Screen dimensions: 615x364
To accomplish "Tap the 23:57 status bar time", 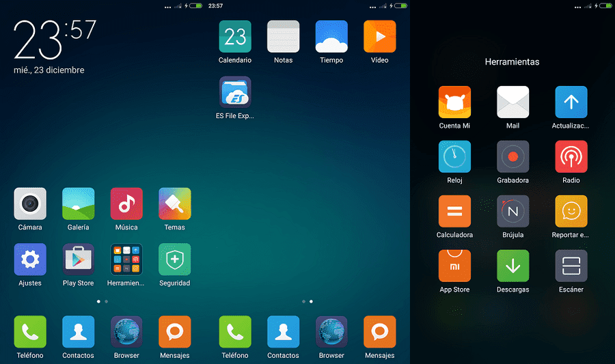I will (x=215, y=6).
